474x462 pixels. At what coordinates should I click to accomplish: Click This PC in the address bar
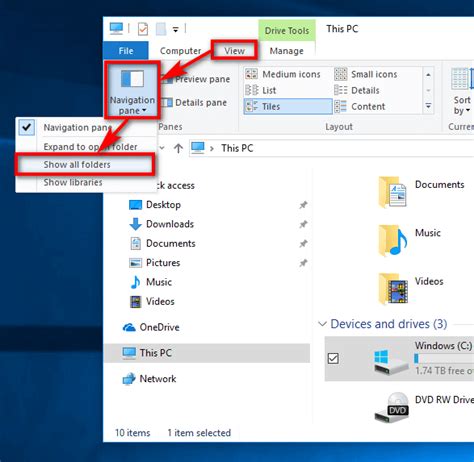click(x=237, y=148)
